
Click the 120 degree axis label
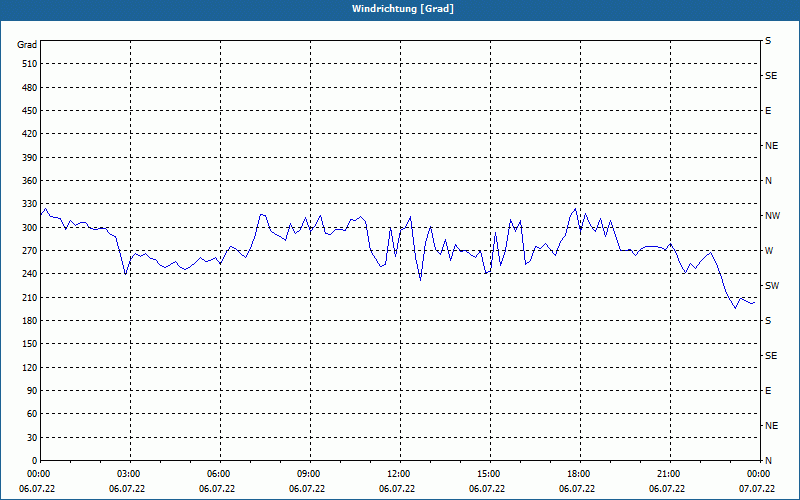pos(30,367)
